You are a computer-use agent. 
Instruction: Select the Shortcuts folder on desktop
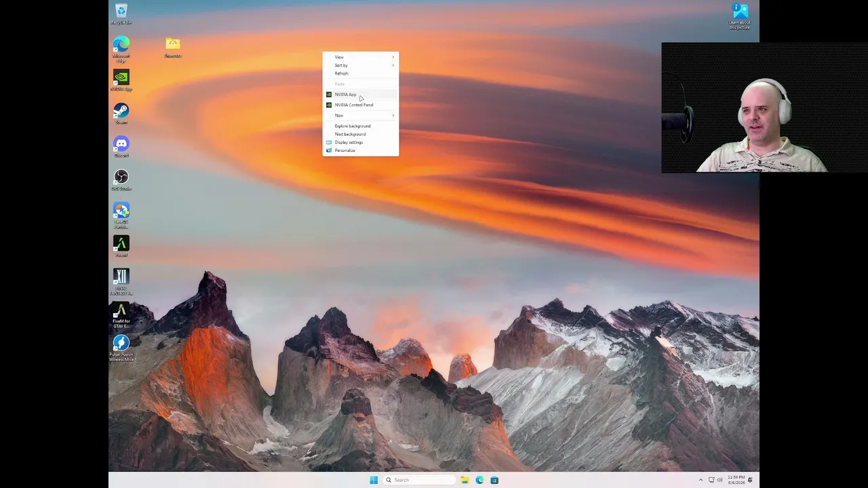(173, 47)
